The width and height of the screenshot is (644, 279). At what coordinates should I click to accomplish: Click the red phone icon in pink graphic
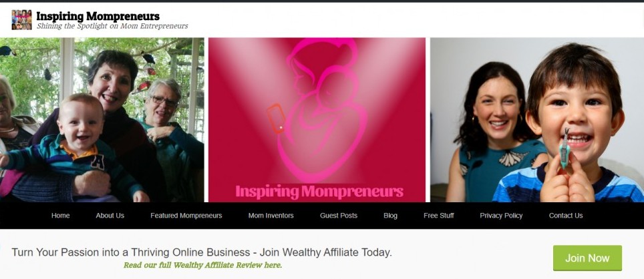(x=276, y=118)
